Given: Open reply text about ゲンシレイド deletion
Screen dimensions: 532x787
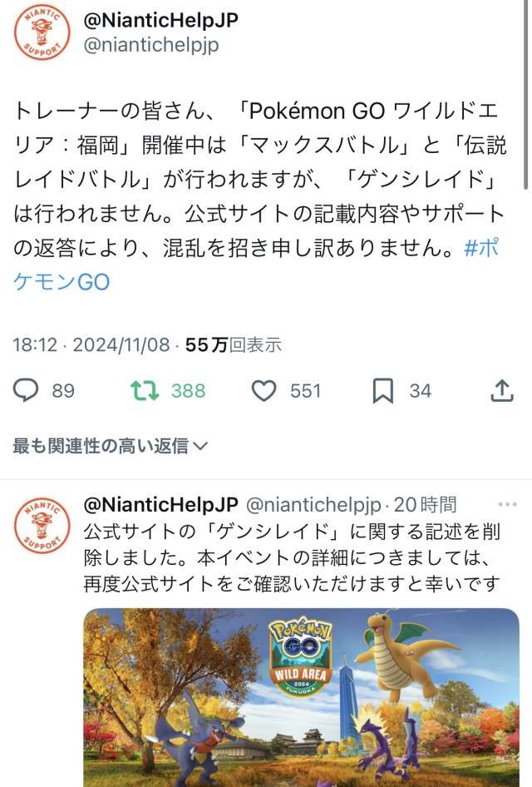Looking at the screenshot, I should [292, 557].
